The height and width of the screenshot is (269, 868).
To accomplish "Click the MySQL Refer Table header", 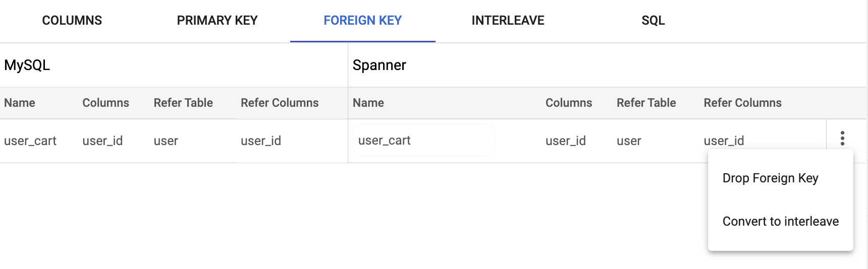I will pyautogui.click(x=183, y=103).
